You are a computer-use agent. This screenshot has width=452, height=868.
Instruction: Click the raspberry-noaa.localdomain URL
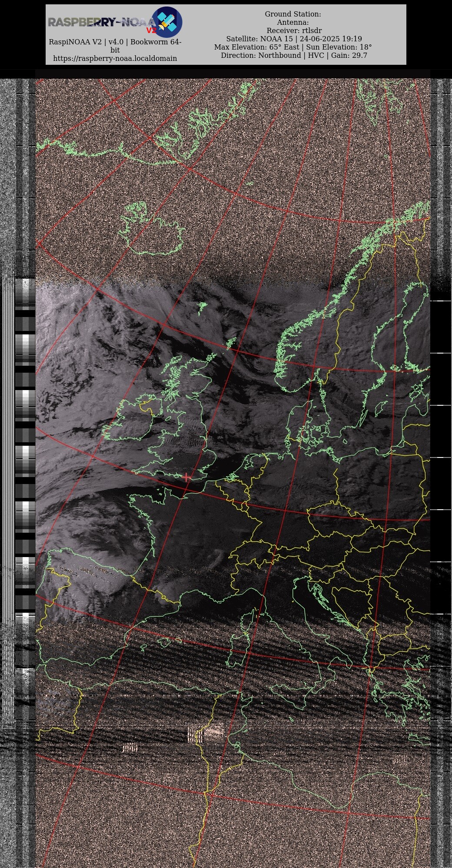(x=115, y=58)
